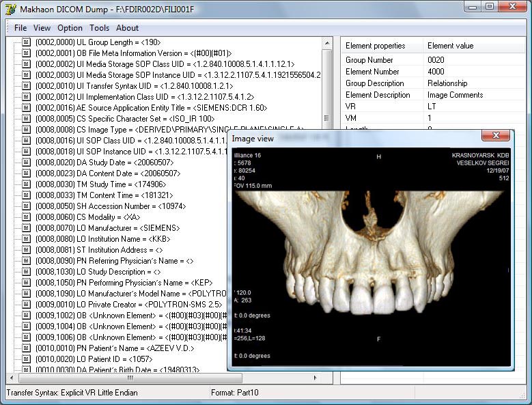Viewport: 532px width, 405px height.
Task: Click the icon beside Study Date entry
Action: pyautogui.click(x=27, y=162)
